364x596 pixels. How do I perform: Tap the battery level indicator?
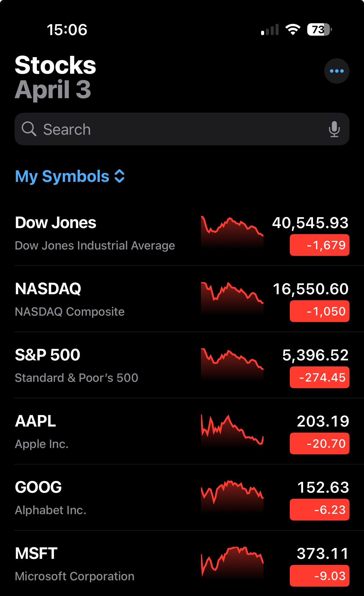click(x=319, y=30)
